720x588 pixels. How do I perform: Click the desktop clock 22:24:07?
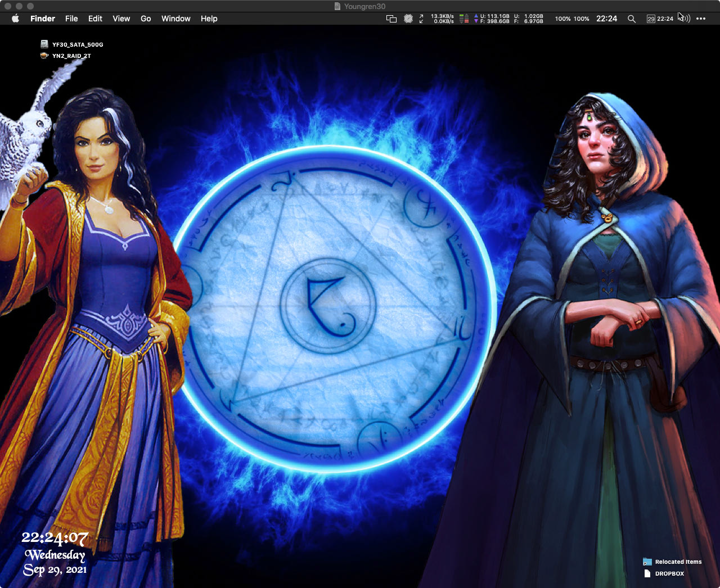click(55, 539)
